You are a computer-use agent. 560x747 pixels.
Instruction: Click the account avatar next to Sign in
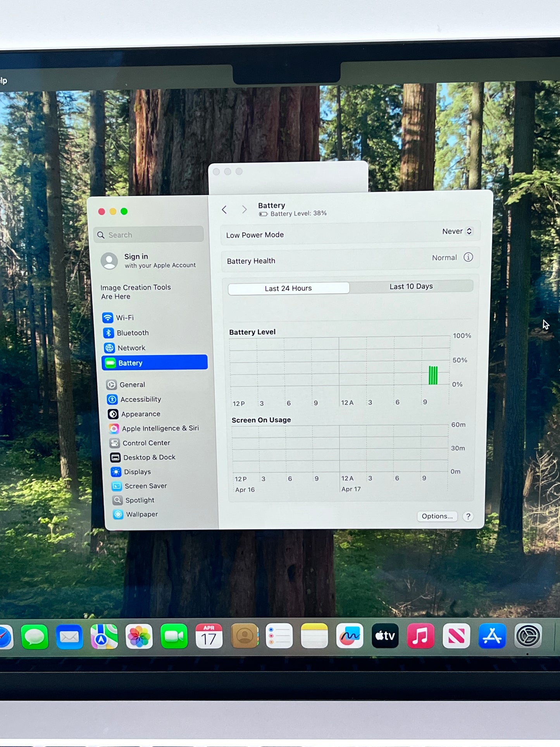[x=109, y=261]
